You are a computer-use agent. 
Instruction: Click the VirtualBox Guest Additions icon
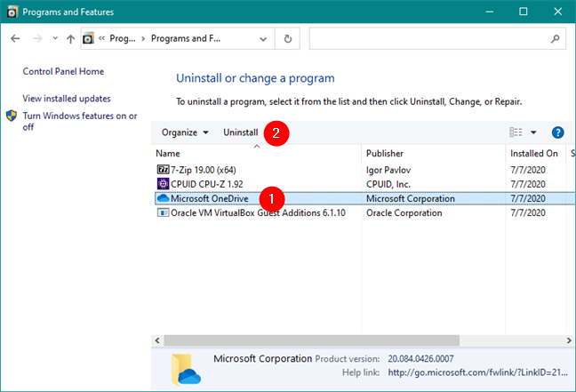coord(163,212)
